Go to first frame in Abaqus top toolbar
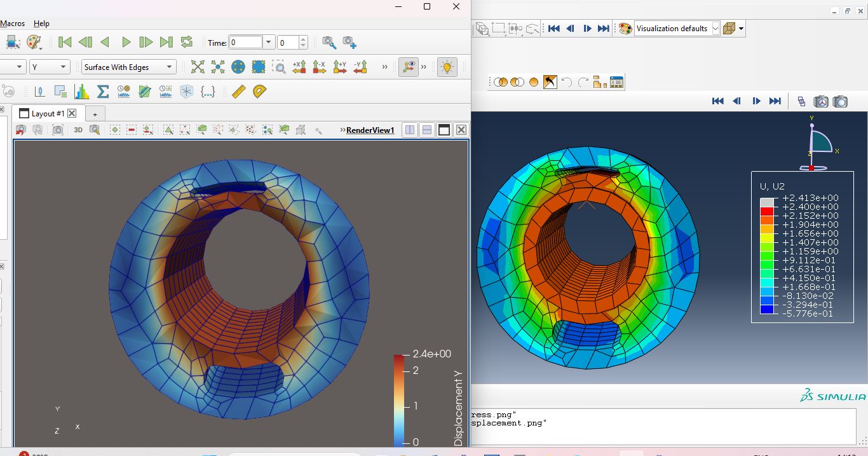 pos(554,28)
